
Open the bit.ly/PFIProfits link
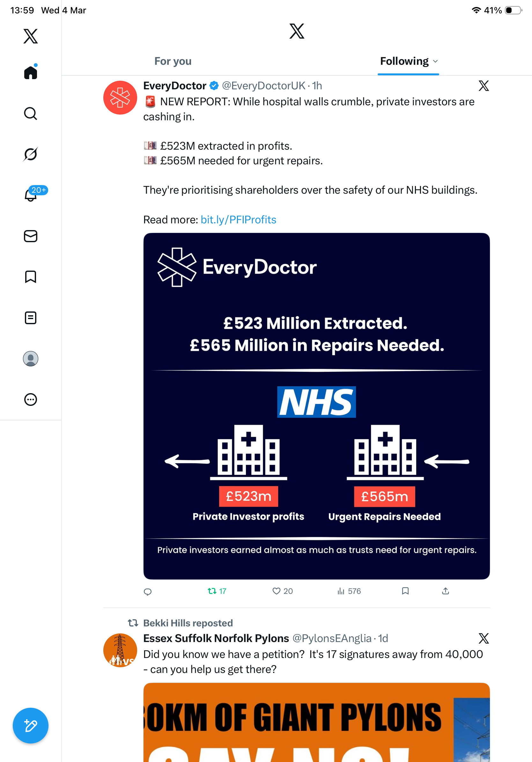(239, 220)
